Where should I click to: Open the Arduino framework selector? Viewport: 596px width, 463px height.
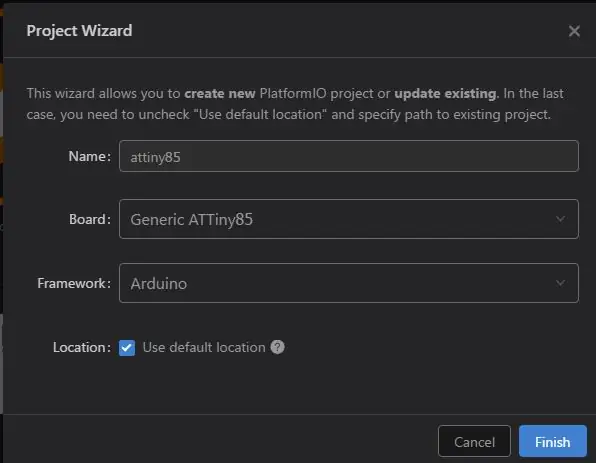(x=349, y=283)
